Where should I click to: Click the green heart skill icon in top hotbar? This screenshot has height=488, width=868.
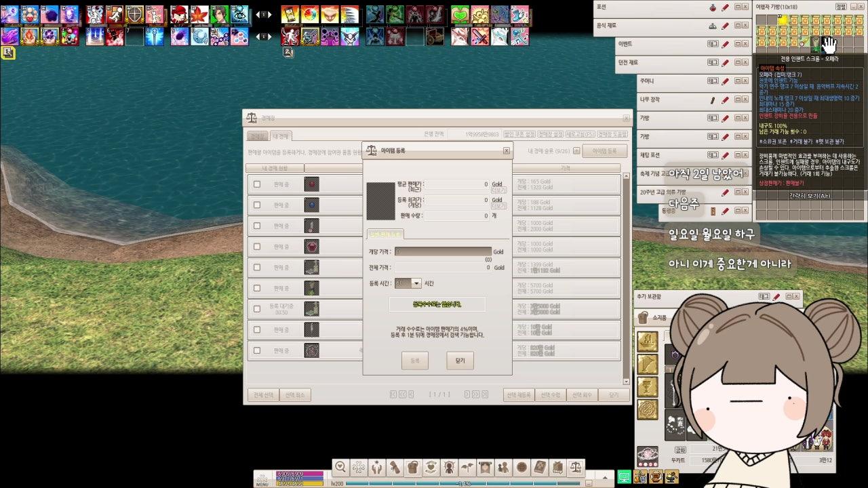point(460,14)
